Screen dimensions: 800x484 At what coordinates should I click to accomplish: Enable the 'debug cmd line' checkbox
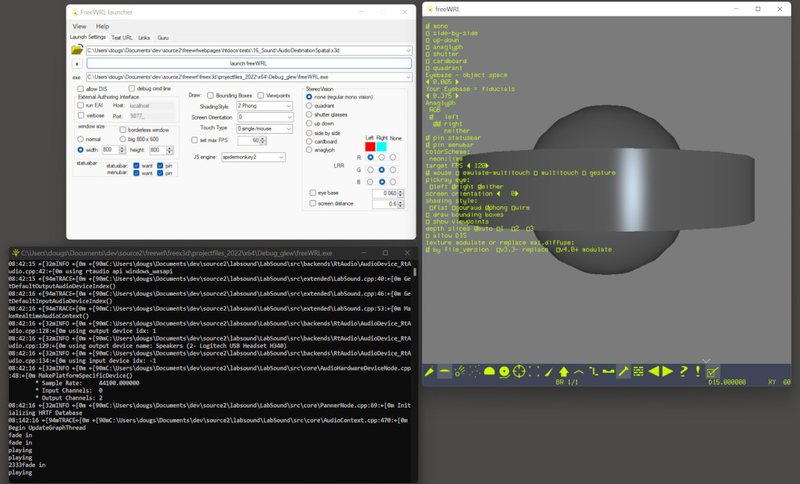pyautogui.click(x=132, y=89)
